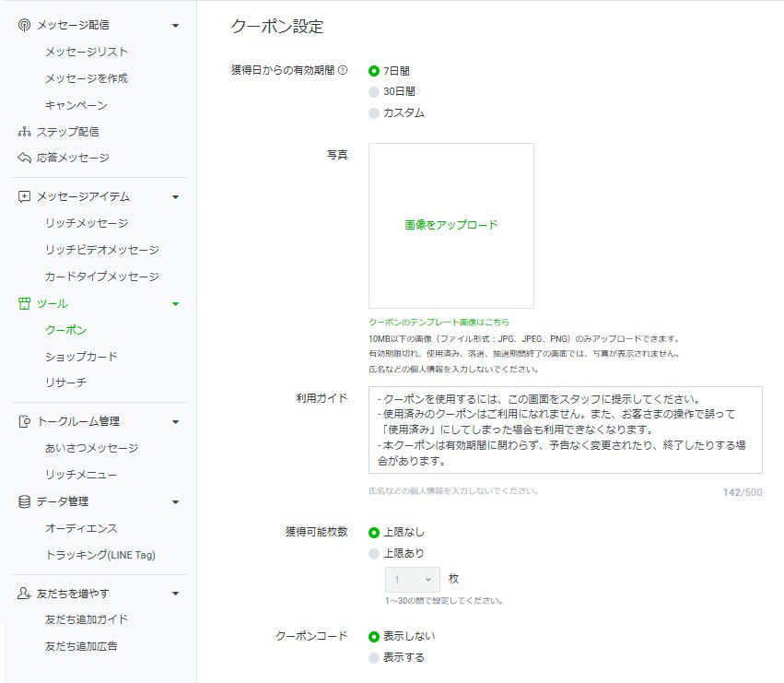Click the データ管理 database icon
The height and width of the screenshot is (683, 784).
(x=24, y=501)
